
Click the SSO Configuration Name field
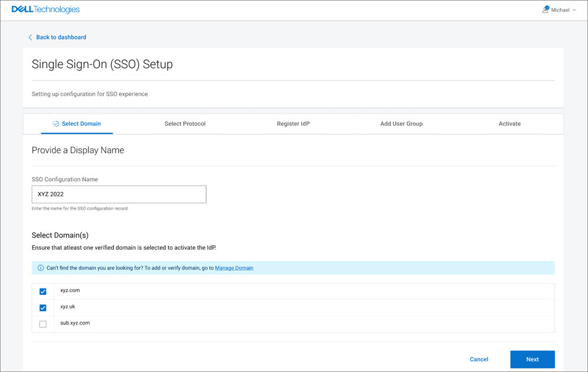[x=119, y=194]
